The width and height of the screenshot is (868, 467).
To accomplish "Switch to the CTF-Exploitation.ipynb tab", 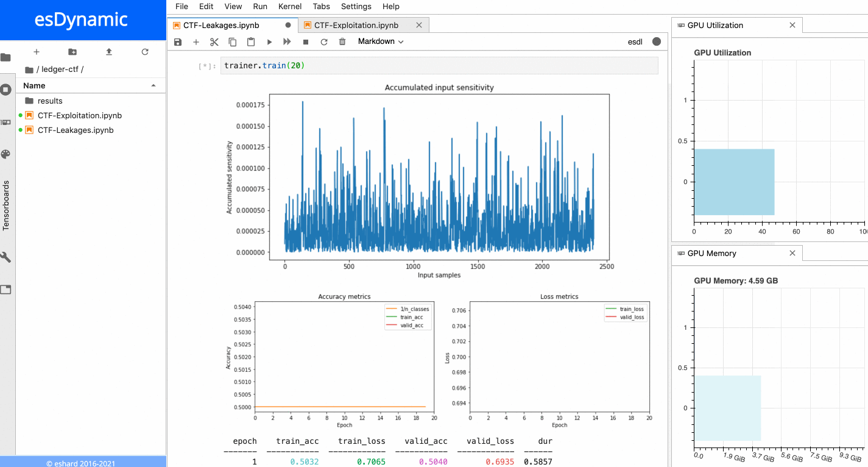I will 356,26.
